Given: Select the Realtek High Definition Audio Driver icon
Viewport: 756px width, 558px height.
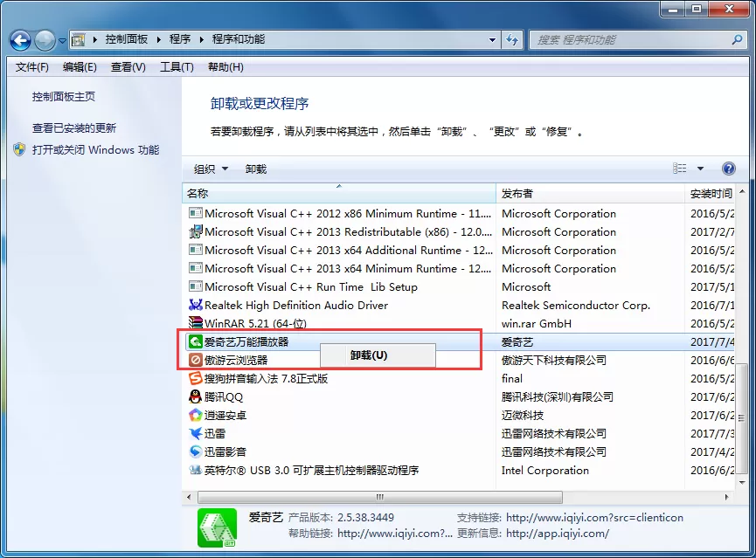Looking at the screenshot, I should (195, 305).
